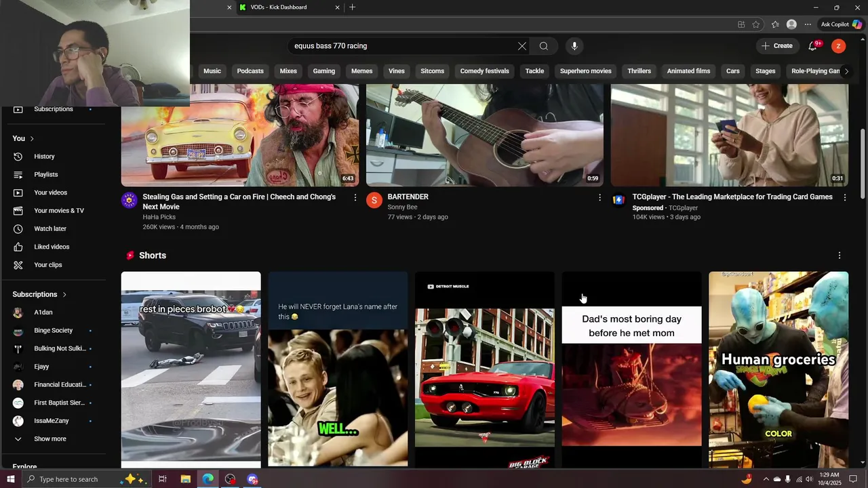Open browser profile icon

(x=791, y=24)
